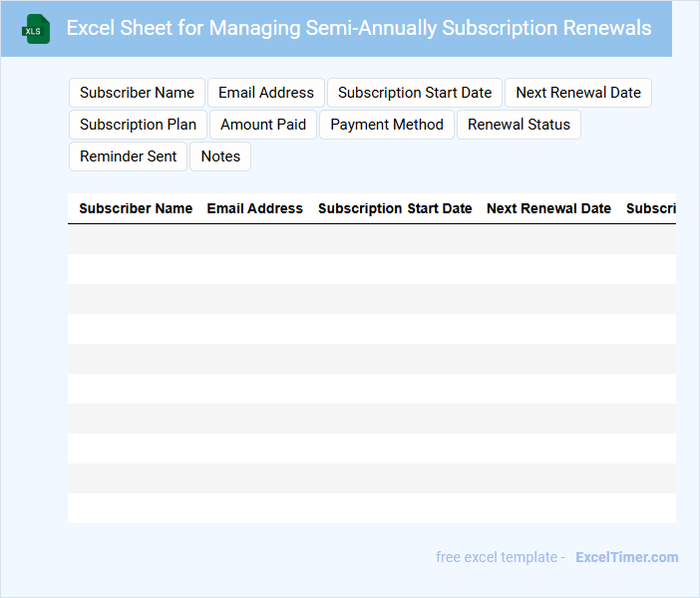Viewport: 700px width, 598px height.
Task: Click the Next Renewal Date tag
Action: (578, 93)
